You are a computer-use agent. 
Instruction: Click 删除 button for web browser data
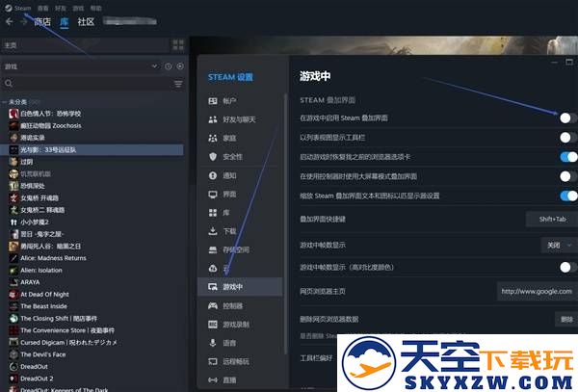click(x=566, y=319)
